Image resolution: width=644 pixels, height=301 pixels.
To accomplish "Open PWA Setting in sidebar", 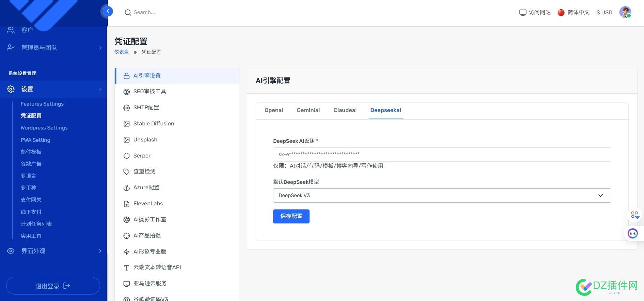I will tap(35, 140).
